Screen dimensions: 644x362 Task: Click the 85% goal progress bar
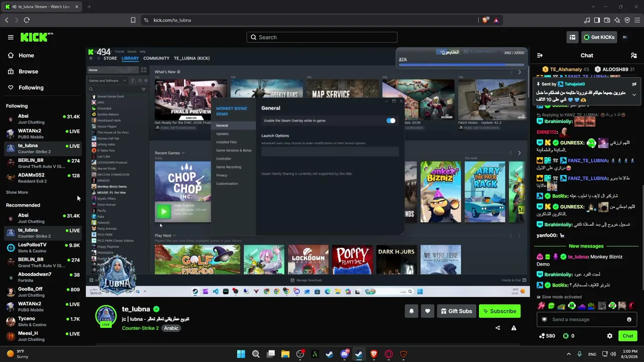click(x=461, y=65)
